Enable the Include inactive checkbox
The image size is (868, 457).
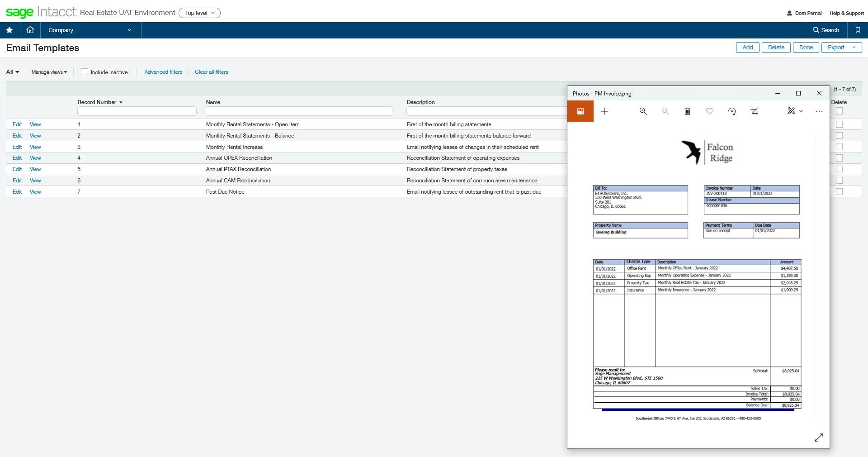tap(85, 72)
